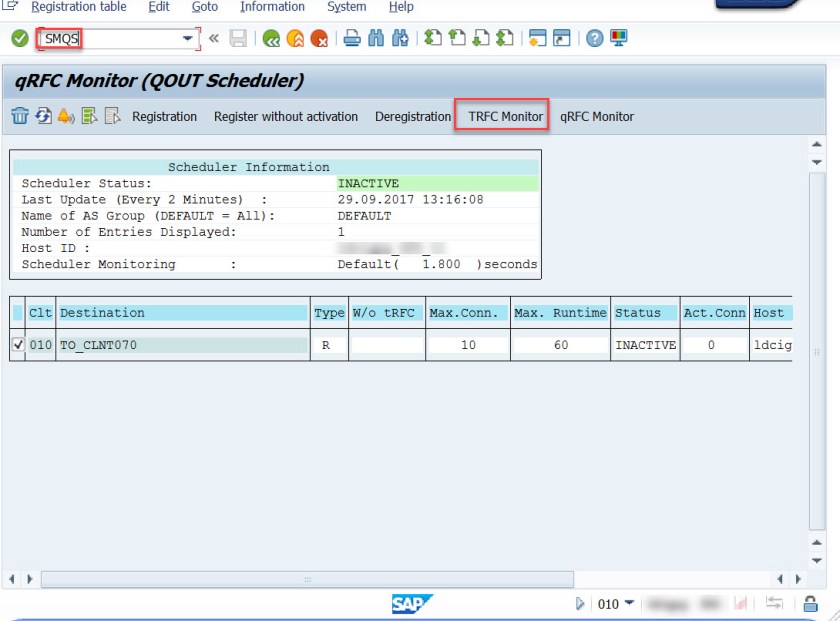Collapse the command field with double chevron

pyautogui.click(x=213, y=39)
